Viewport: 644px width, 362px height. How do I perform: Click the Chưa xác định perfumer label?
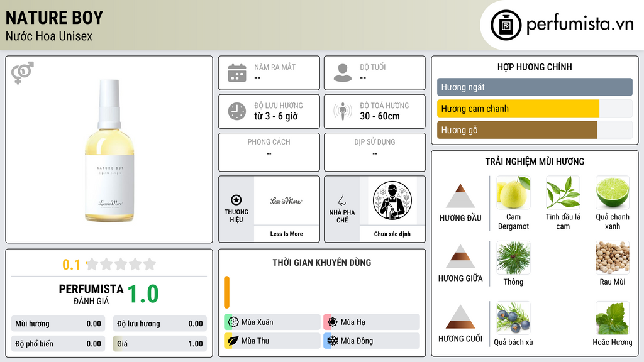pyautogui.click(x=392, y=234)
